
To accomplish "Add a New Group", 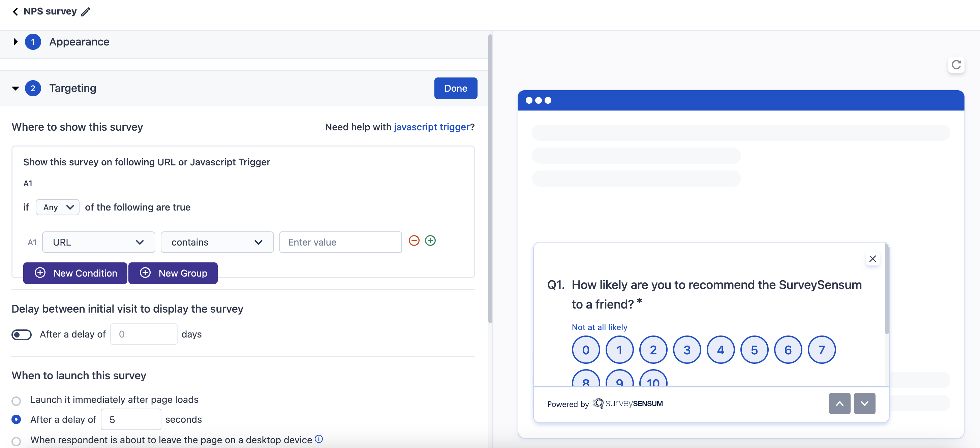I will point(173,273).
